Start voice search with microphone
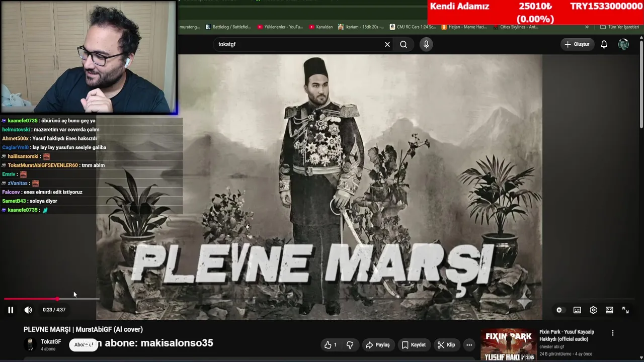644x362 pixels. [x=426, y=44]
